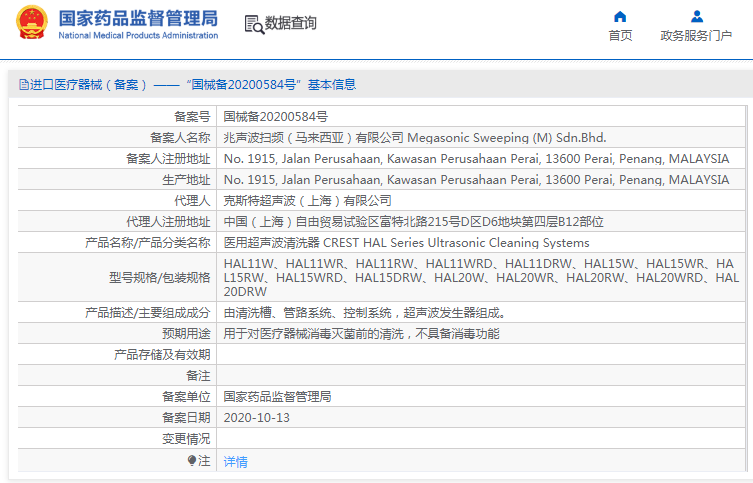
Task: Open 政务服务门户 portal link
Action: point(696,36)
